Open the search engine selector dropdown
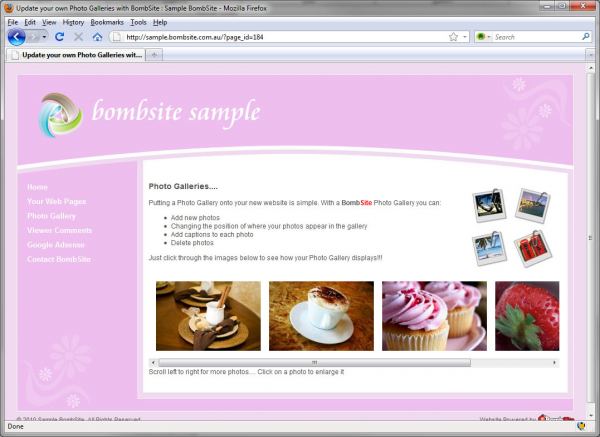Viewport: 600px width, 437px height. click(x=483, y=37)
